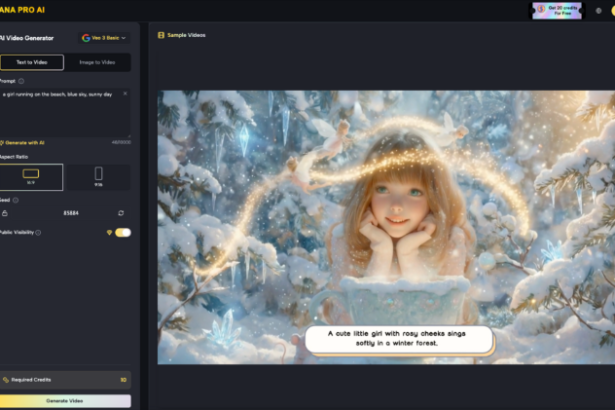Click the Sample Videos icon
This screenshot has width=615, height=410.
161,35
